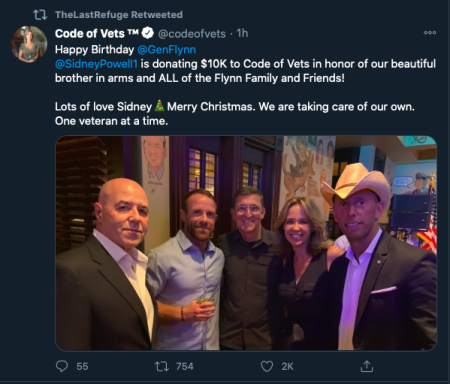The width and height of the screenshot is (450, 384).
Task: Click the reply speech bubble icon
Action: (62, 366)
